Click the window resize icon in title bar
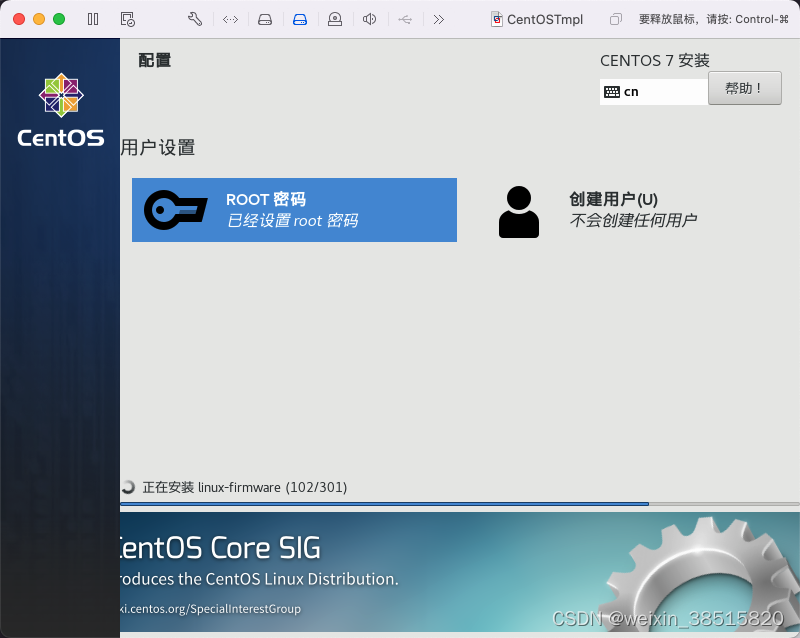The width and height of the screenshot is (800, 638). pos(616,19)
